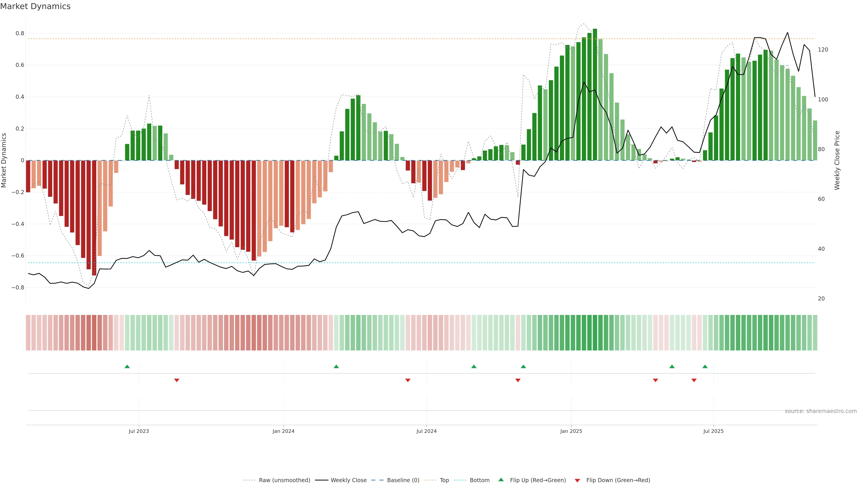
Task: Click the Market Dynamics chart title
Action: (x=35, y=6)
